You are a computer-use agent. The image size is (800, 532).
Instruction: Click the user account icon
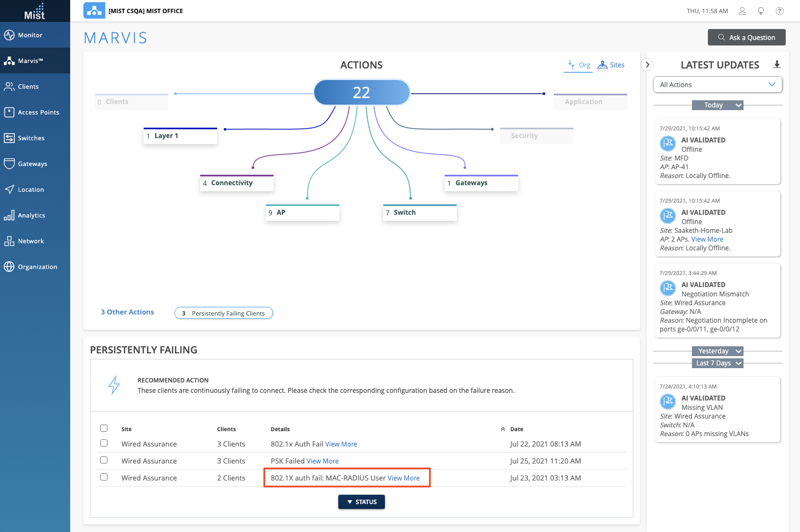[x=742, y=11]
